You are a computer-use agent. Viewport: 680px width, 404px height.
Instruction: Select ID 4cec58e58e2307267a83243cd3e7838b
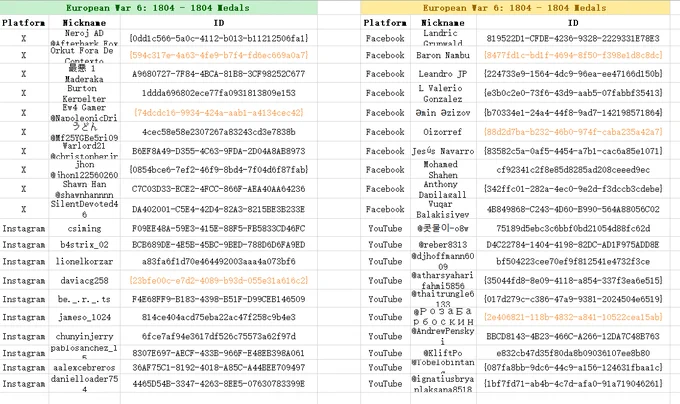point(219,132)
